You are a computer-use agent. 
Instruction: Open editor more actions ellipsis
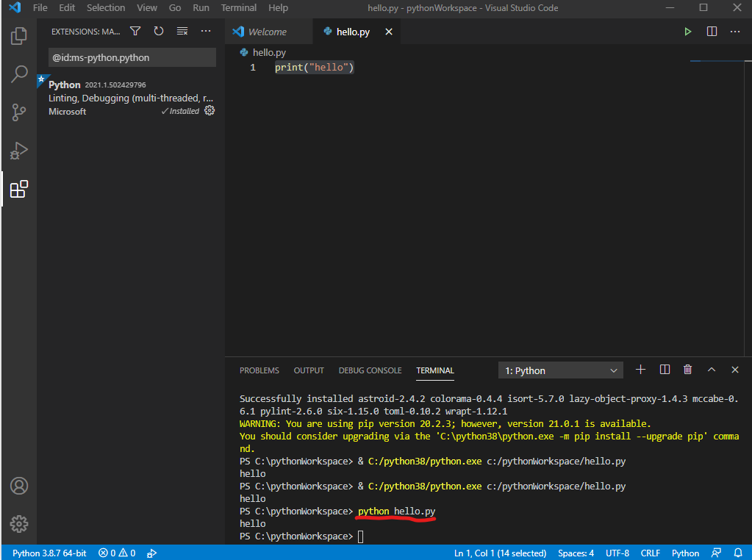pyautogui.click(x=735, y=32)
